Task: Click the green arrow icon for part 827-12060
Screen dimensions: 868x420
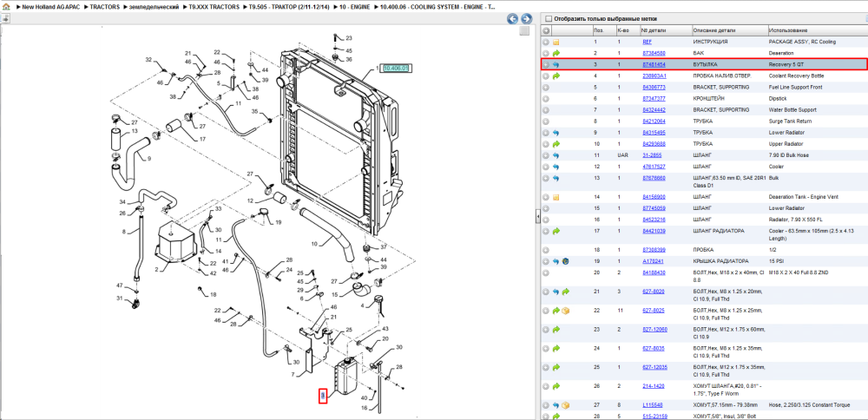Action: pos(556,329)
